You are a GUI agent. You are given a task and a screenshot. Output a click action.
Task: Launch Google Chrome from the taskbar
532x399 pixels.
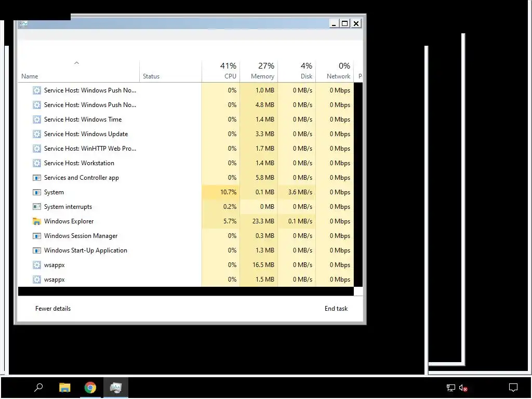tap(90, 387)
